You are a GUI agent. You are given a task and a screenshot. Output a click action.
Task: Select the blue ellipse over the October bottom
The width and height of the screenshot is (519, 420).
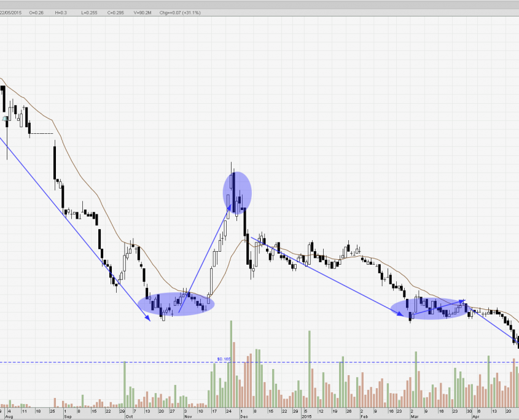pyautogui.click(x=176, y=303)
